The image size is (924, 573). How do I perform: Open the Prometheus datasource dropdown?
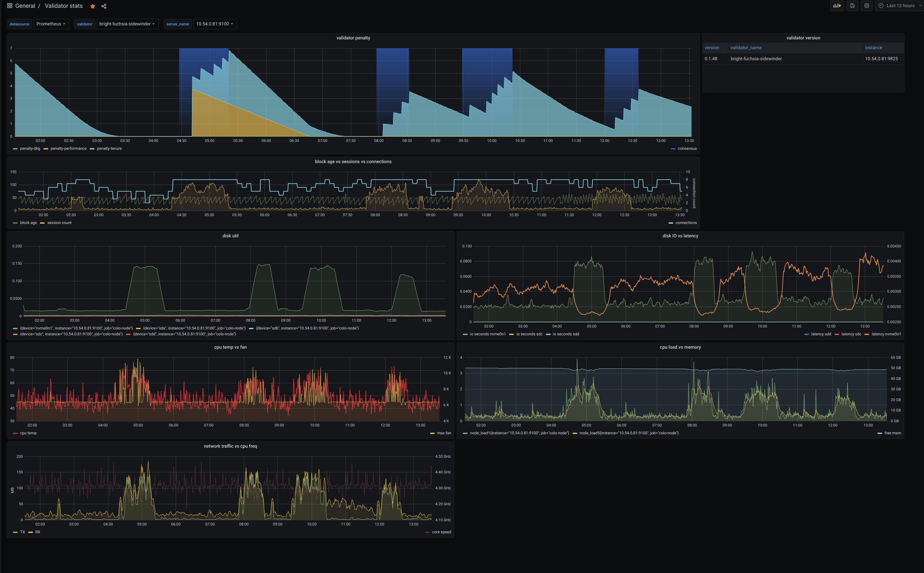[51, 24]
